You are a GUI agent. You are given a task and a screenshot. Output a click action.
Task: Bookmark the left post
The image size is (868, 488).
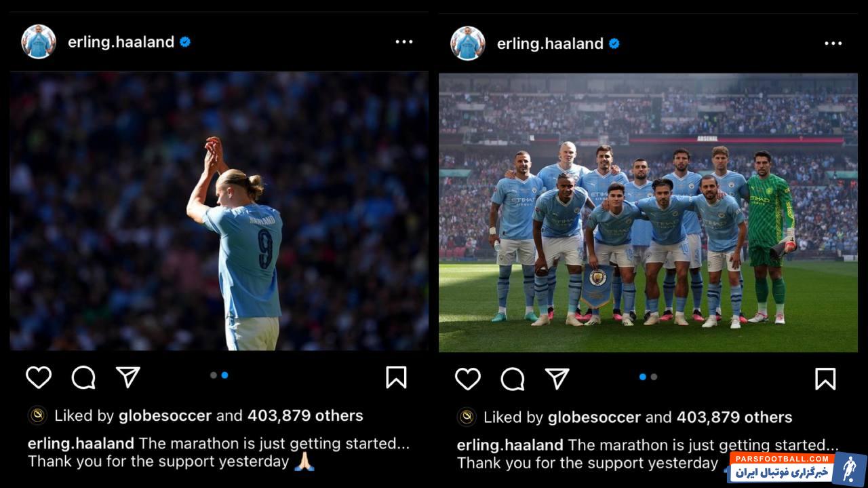pyautogui.click(x=396, y=377)
